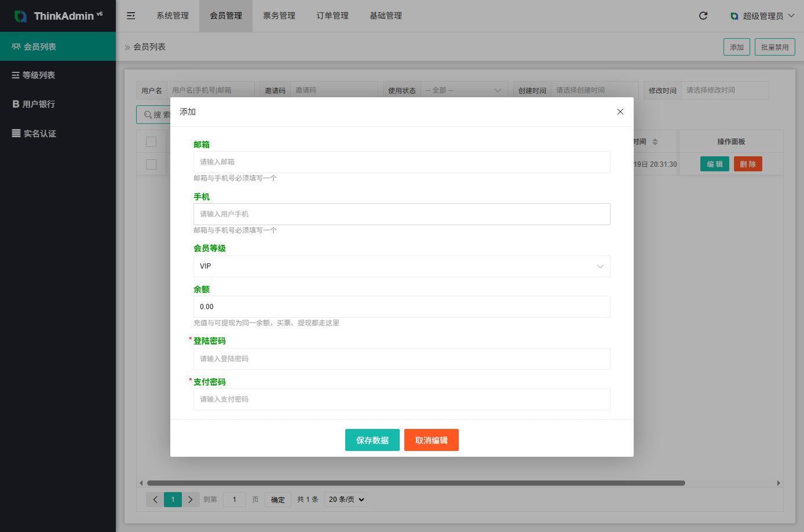Toggle the sidebar collapse hamburger icon
This screenshot has width=804, height=532.
(x=131, y=16)
